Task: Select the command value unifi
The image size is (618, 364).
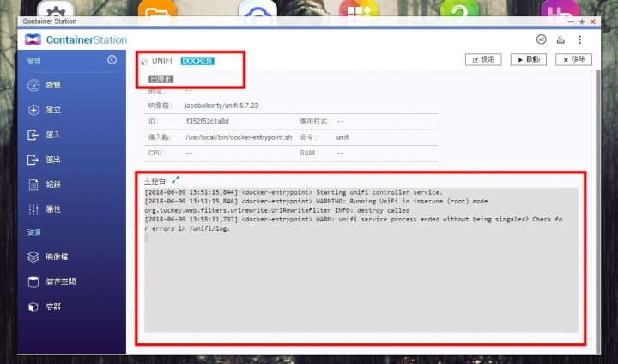Action: point(342,137)
